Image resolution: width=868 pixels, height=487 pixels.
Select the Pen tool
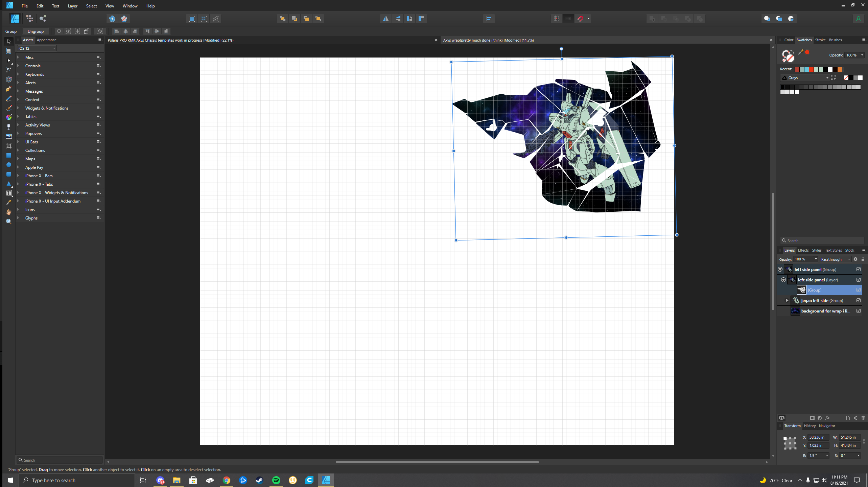tap(9, 89)
